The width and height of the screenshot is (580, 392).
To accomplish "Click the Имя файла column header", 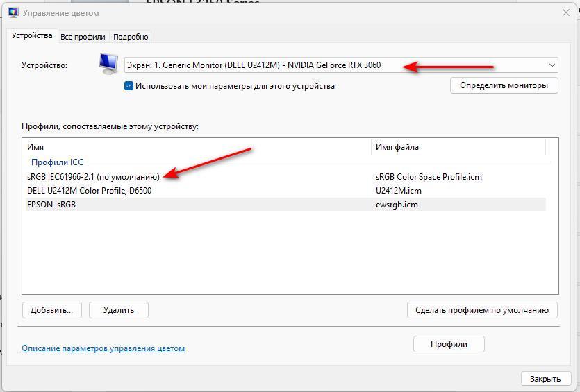I will (x=458, y=147).
